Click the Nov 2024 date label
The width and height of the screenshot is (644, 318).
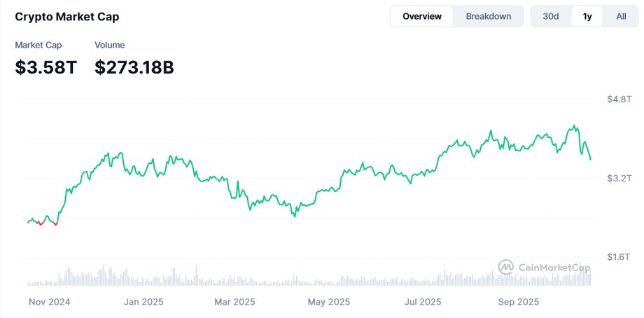point(50,302)
